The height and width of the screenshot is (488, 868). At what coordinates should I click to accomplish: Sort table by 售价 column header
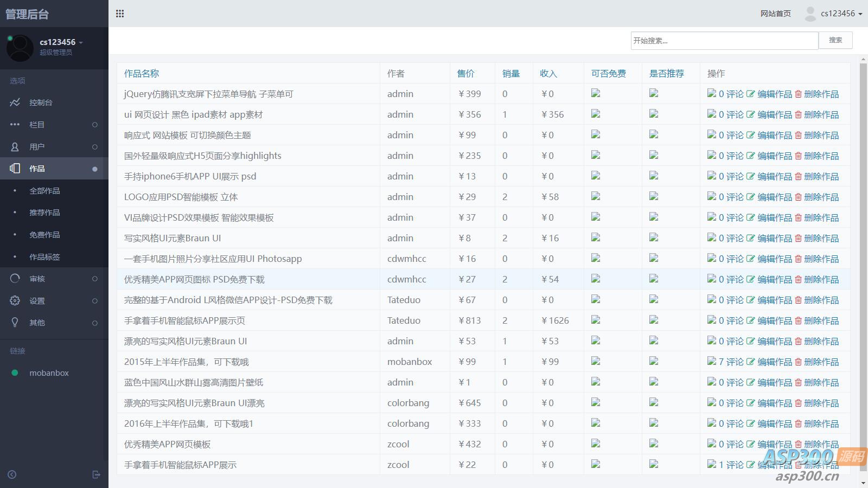tap(465, 73)
